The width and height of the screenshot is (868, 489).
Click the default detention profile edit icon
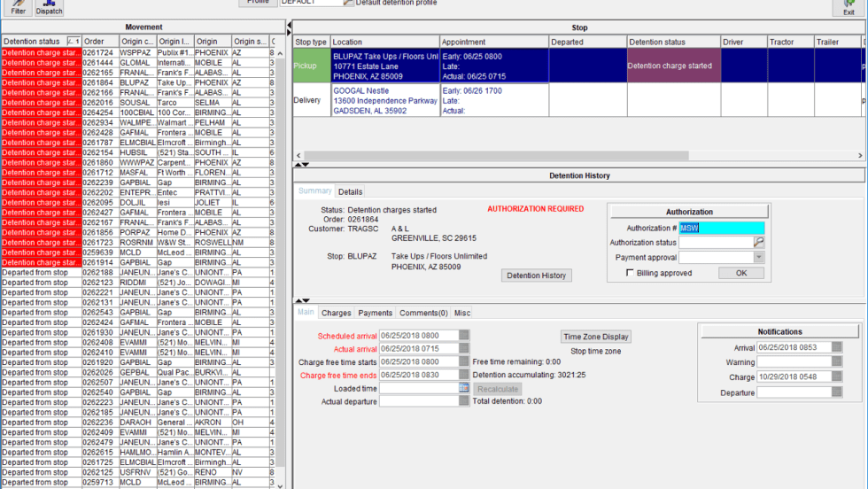[x=348, y=3]
